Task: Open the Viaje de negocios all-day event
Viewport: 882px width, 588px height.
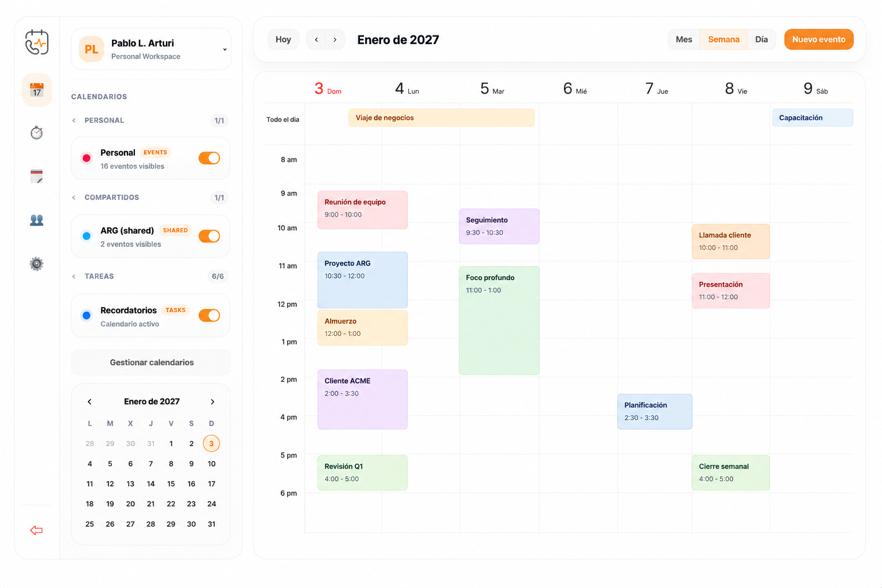Action: pyautogui.click(x=442, y=118)
